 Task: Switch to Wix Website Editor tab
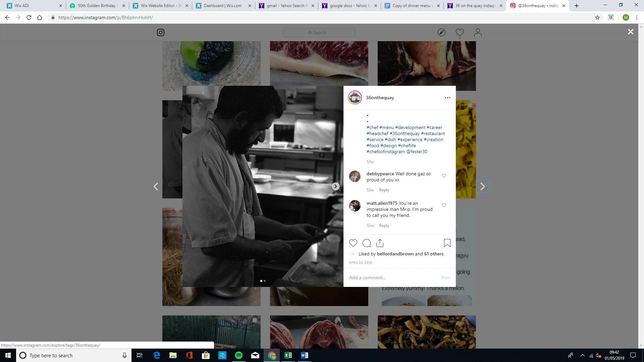click(x=160, y=6)
